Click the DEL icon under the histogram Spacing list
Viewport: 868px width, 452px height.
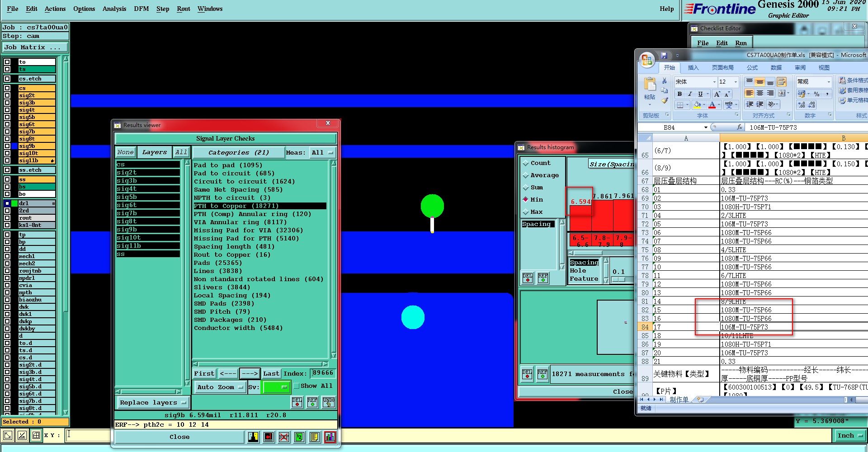point(528,278)
